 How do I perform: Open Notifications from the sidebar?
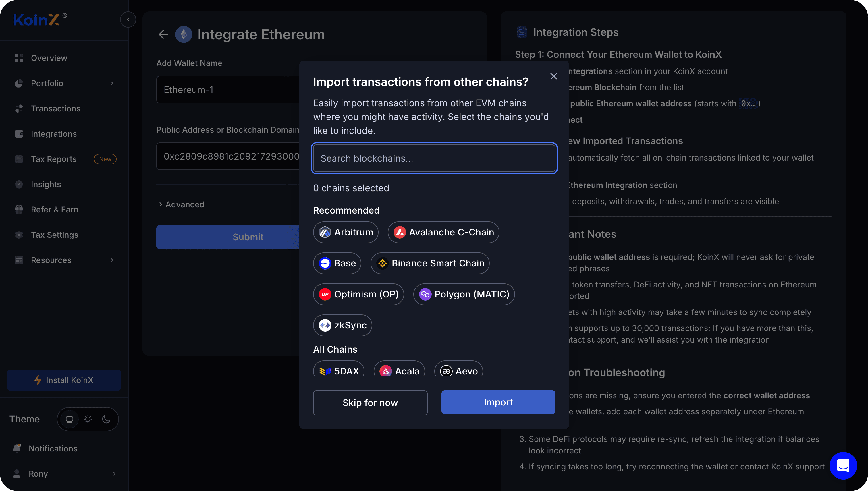coord(53,449)
